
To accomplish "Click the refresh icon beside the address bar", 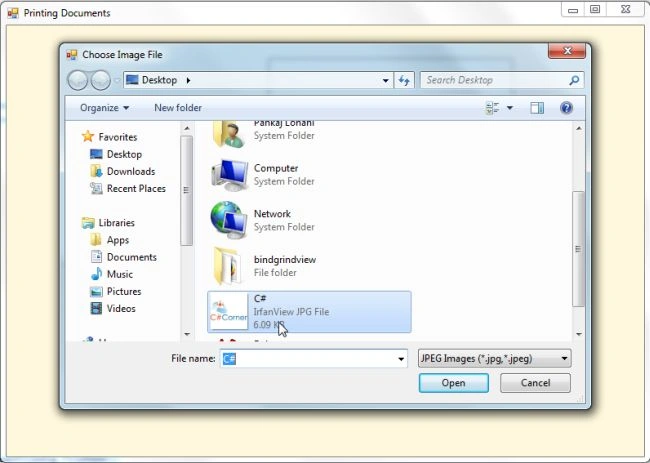I will (404, 80).
